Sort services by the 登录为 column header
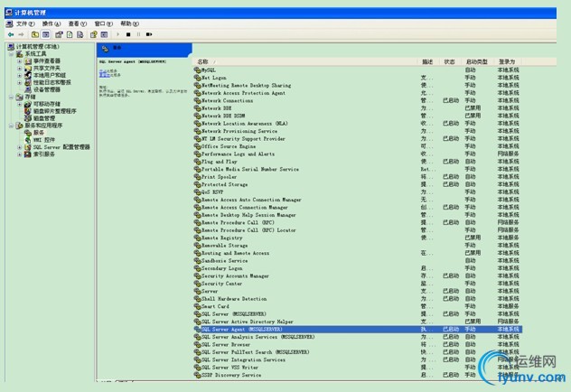Viewport: 571px width, 392px height. tap(507, 62)
